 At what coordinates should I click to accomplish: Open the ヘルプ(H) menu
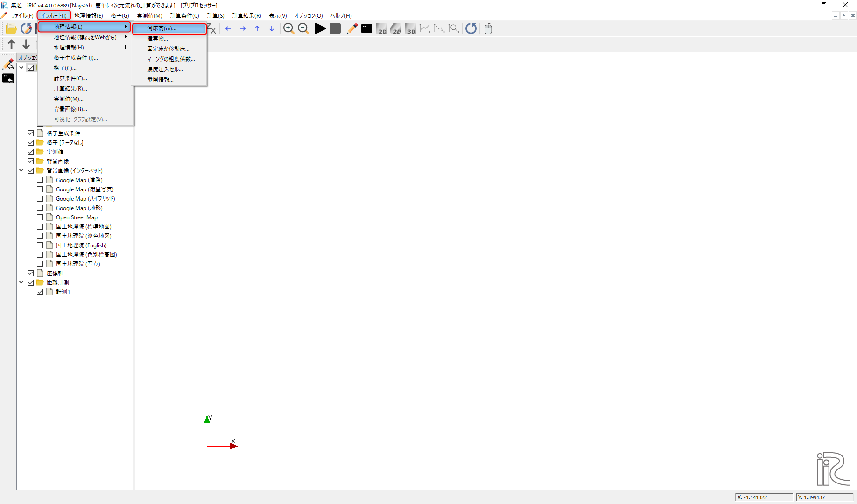coord(341,16)
